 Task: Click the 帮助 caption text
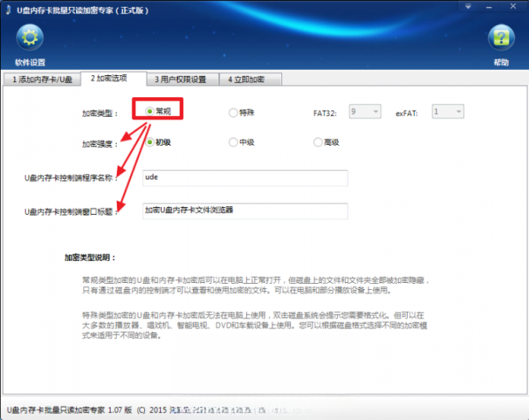501,63
